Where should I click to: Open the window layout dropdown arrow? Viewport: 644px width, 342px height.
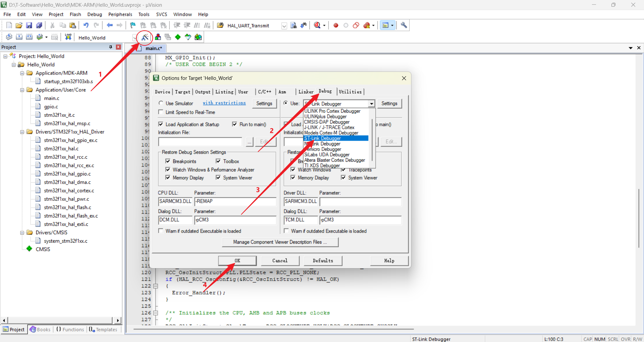coord(392,26)
